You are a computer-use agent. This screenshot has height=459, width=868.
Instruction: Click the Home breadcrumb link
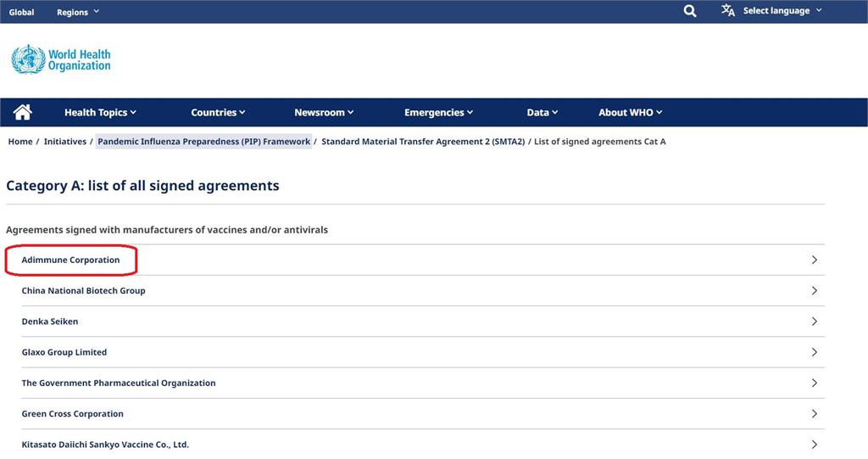(x=20, y=142)
